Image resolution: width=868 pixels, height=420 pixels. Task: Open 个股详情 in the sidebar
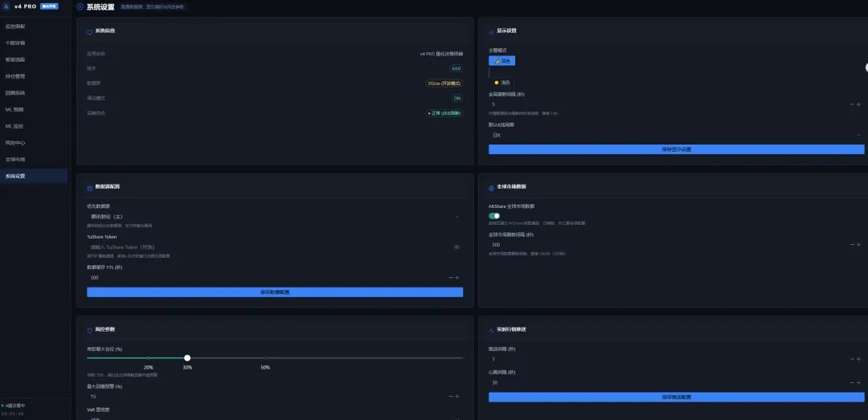point(34,43)
